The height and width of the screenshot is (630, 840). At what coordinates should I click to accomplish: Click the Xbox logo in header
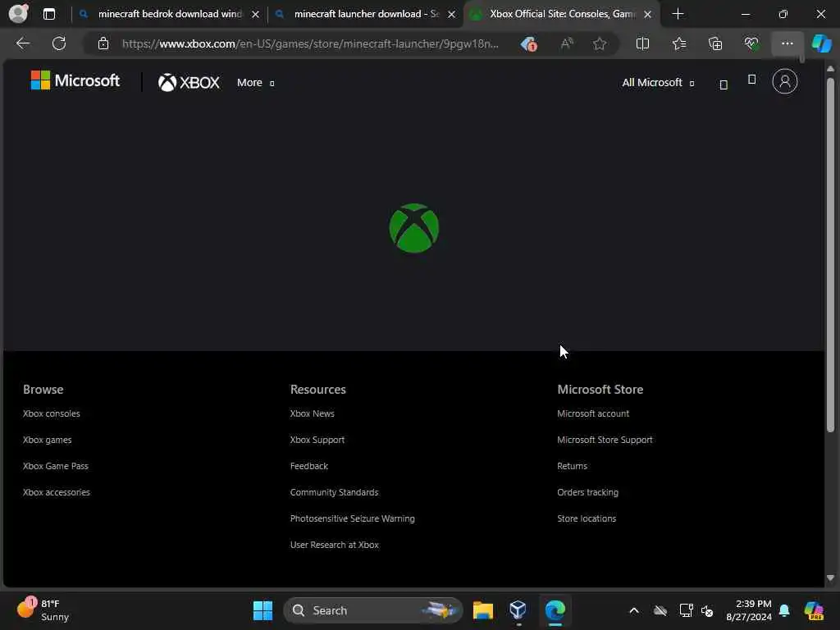[189, 83]
